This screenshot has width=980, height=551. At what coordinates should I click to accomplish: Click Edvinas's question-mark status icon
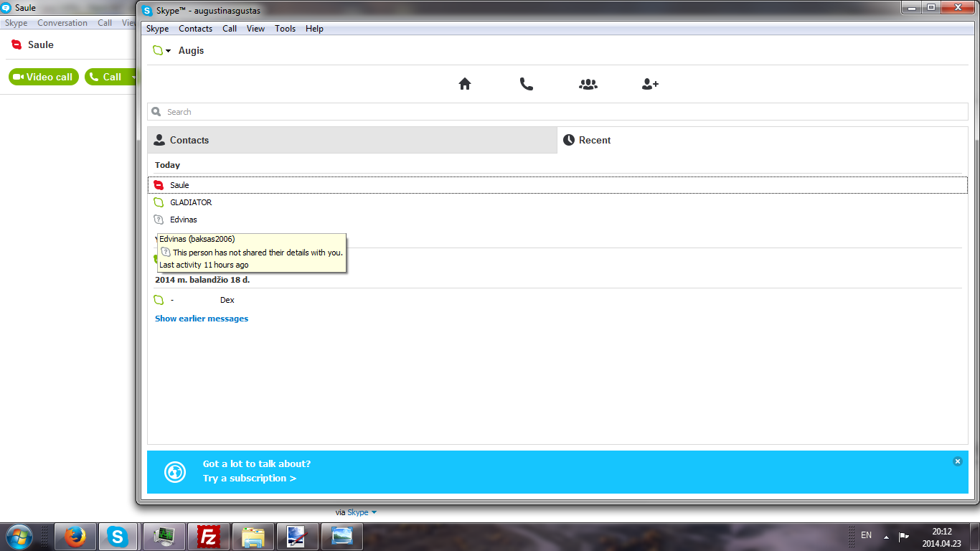pos(159,220)
